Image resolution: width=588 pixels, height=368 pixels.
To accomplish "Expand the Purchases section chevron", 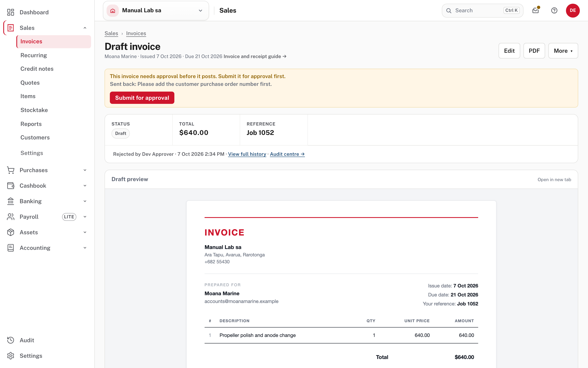I will click(85, 170).
